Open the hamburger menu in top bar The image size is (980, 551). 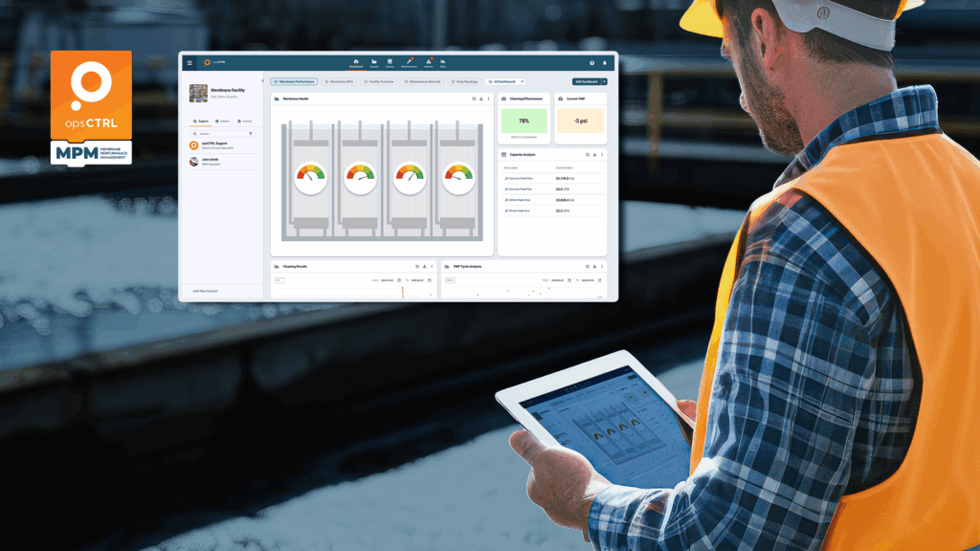[x=189, y=63]
